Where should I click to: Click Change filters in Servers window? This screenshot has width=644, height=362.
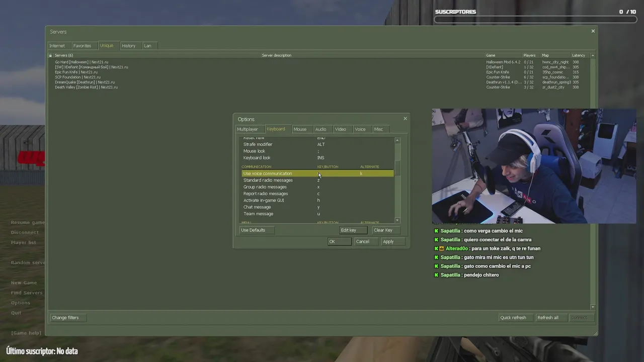(x=68, y=318)
